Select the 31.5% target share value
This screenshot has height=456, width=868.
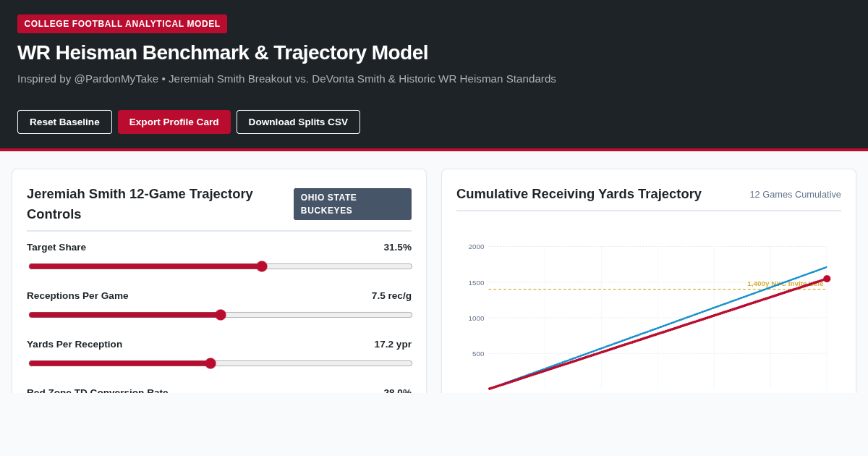pos(397,248)
